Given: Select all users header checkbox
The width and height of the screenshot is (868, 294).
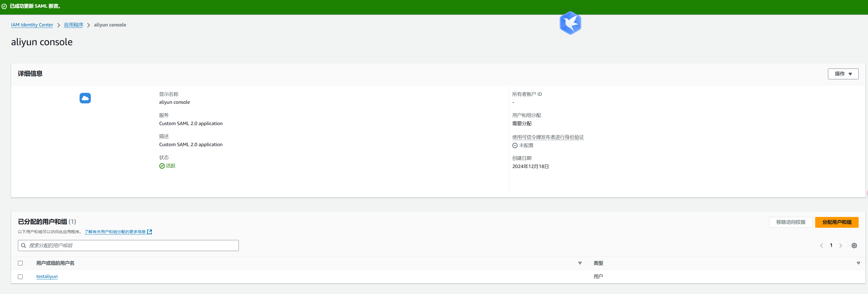Looking at the screenshot, I should (x=20, y=263).
